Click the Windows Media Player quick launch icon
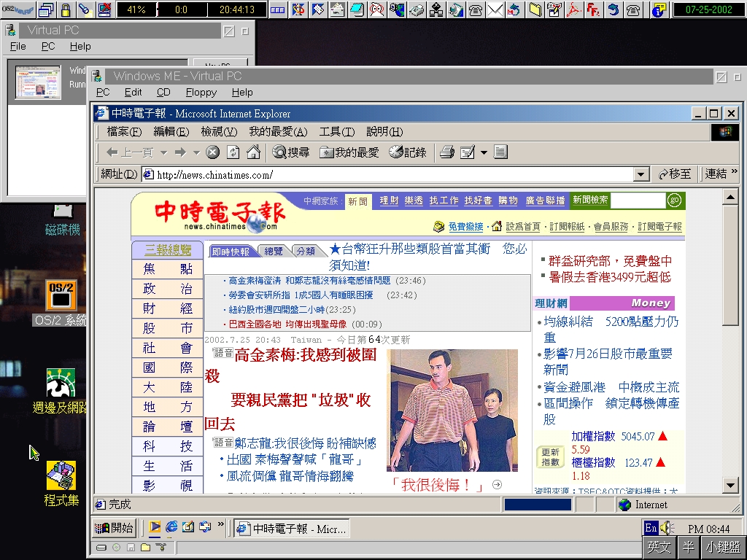The width and height of the screenshot is (747, 560). tap(155, 526)
